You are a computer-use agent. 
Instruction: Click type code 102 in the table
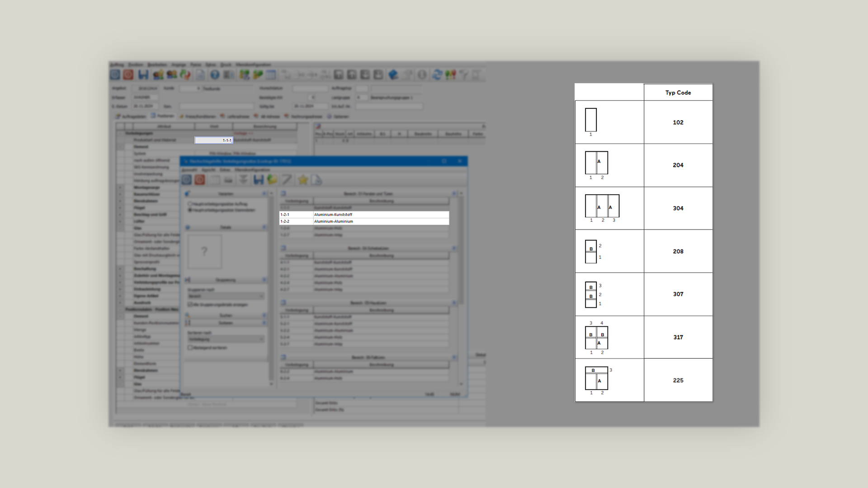point(678,122)
